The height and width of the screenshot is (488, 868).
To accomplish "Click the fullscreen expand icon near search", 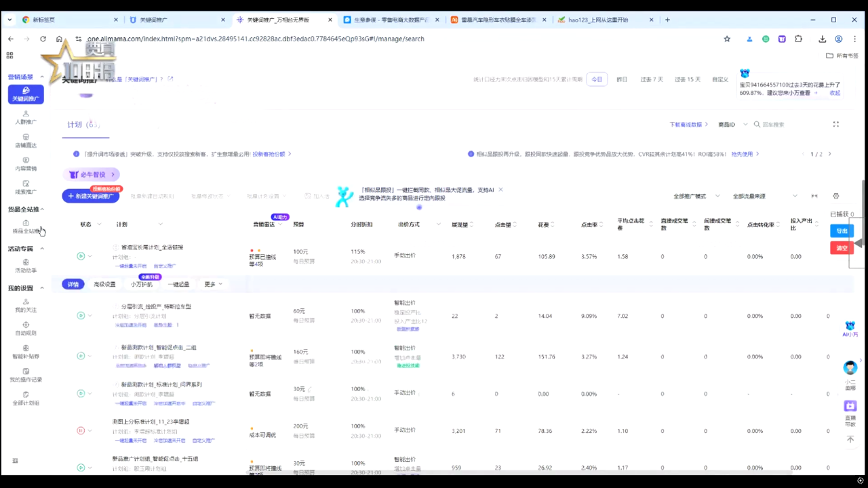I will coord(835,124).
